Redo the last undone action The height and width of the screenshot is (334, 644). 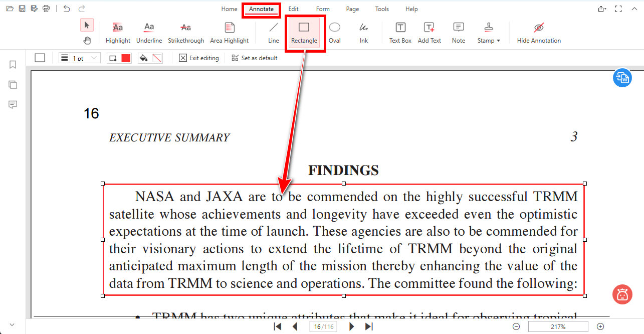tap(82, 9)
